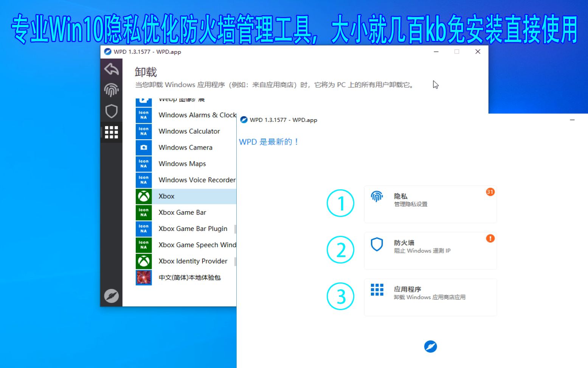Click orange 31 badge on privacy card
The image size is (588, 368).
[490, 192]
